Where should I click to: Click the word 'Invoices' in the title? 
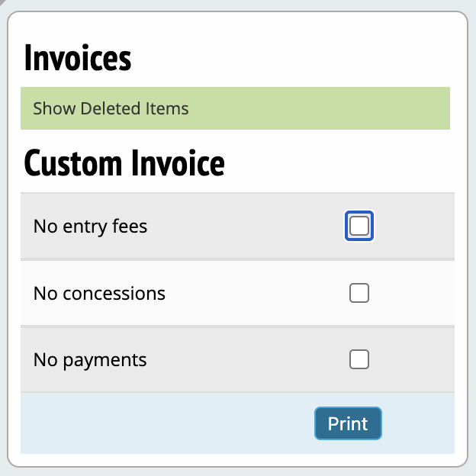point(78,58)
